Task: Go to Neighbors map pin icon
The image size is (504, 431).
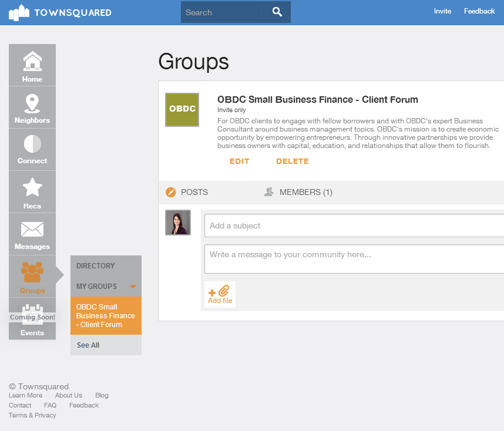Action: coord(32,103)
